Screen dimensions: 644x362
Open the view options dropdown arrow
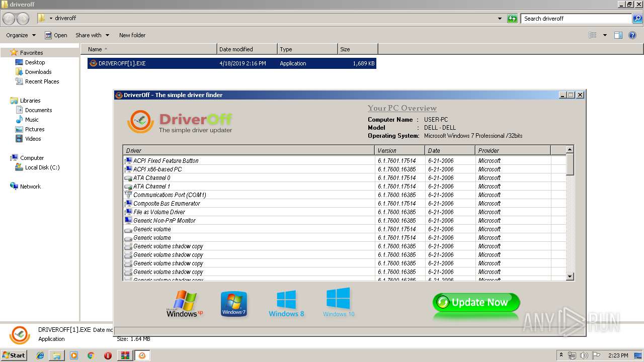tap(605, 35)
